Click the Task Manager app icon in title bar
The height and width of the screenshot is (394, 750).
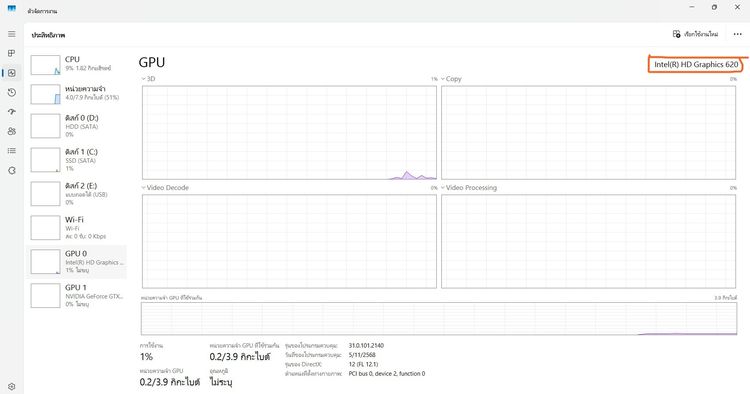click(11, 9)
